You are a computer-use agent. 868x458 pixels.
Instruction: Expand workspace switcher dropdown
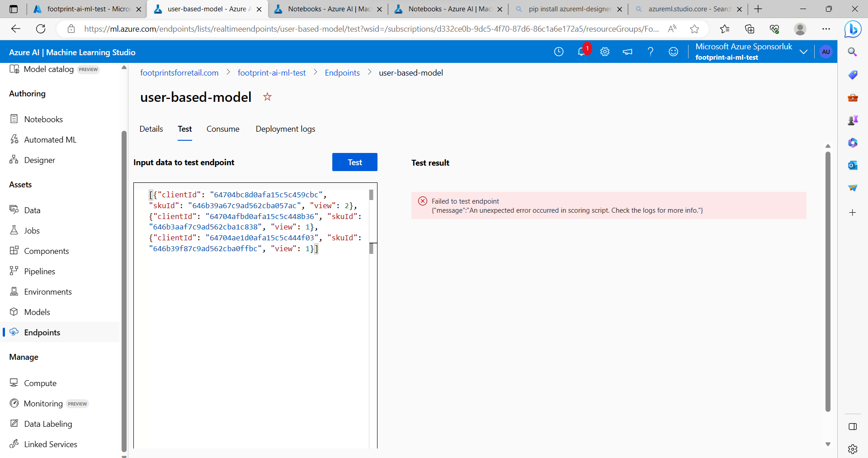pos(803,52)
